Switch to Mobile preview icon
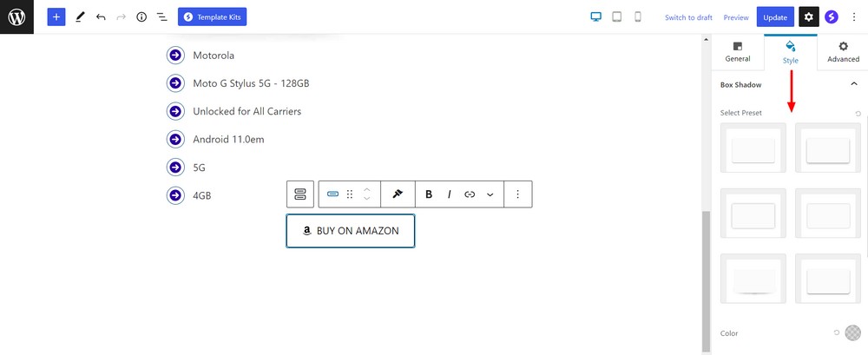This screenshot has height=355, width=868. pos(638,17)
